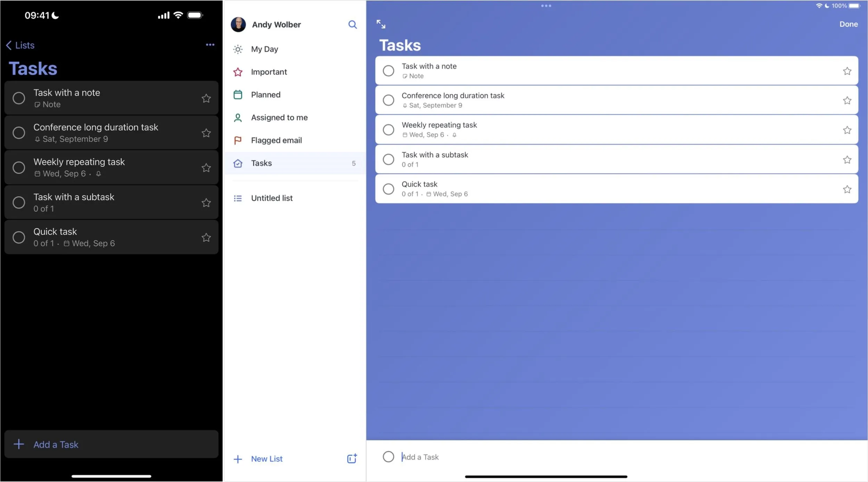Star 'Weekly repeating task' on iPad
The height and width of the screenshot is (482, 868).
click(x=847, y=130)
